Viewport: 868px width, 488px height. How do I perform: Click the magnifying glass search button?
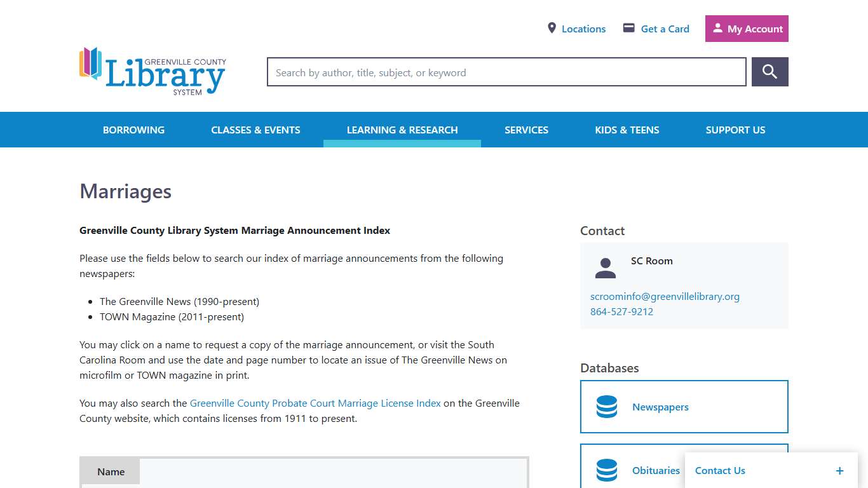(x=770, y=72)
